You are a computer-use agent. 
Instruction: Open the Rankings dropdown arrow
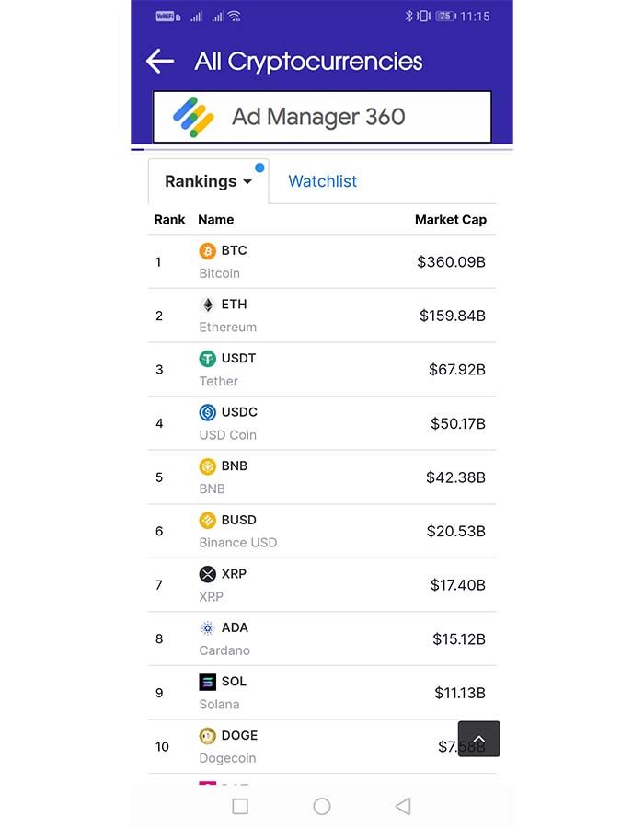[247, 181]
